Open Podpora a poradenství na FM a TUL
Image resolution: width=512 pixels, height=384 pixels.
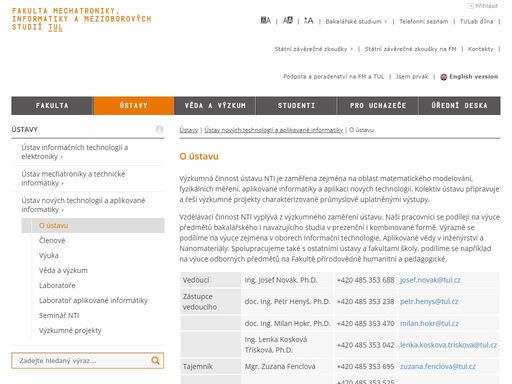pyautogui.click(x=334, y=77)
